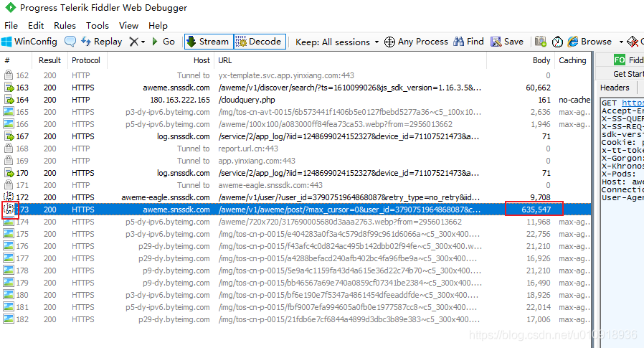Click green arrow icon of session 163
644x348 pixels.
9,88
